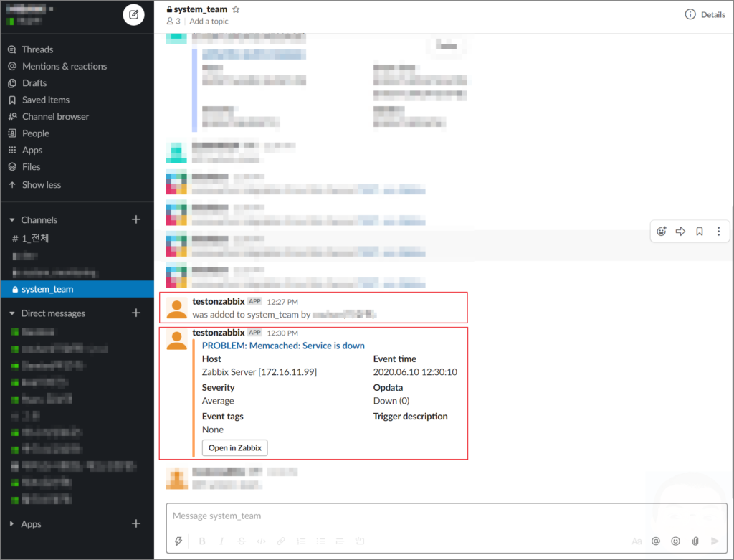This screenshot has height=560, width=734.
Task: Click the compose new message icon
Action: click(133, 14)
